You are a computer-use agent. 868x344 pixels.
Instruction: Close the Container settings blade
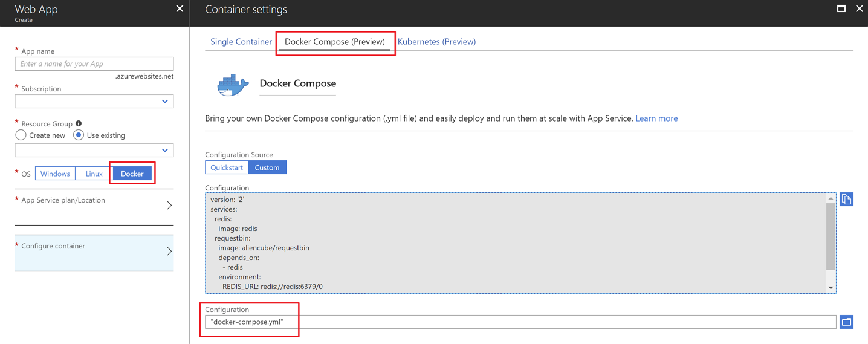click(860, 8)
